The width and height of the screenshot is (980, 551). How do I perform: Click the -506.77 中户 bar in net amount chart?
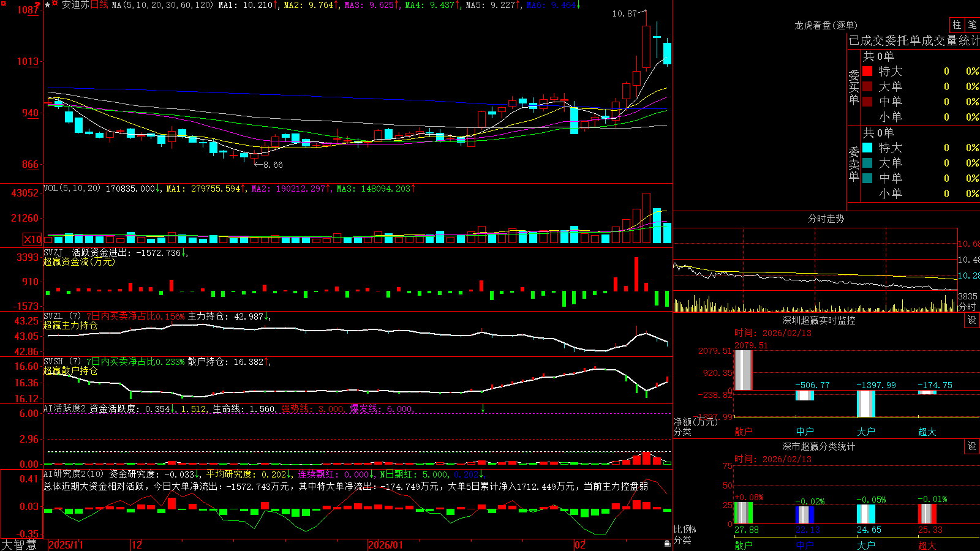tap(805, 395)
